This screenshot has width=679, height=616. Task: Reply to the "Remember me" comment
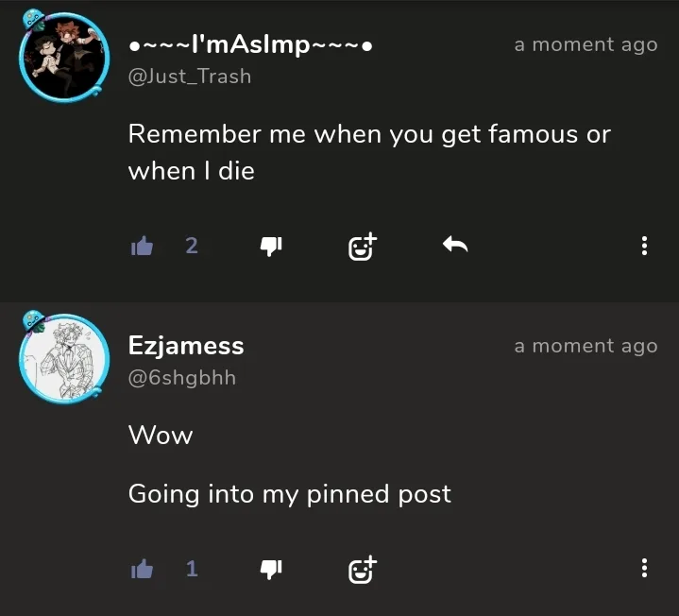point(455,247)
